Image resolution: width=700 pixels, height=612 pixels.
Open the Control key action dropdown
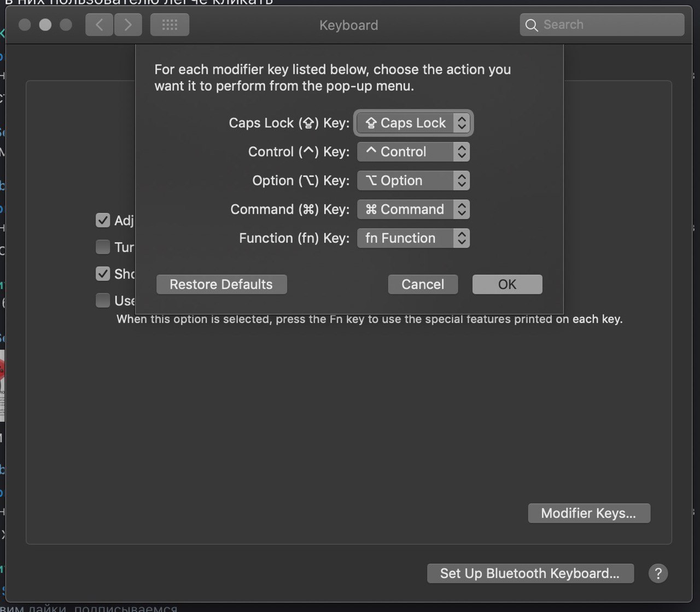pyautogui.click(x=413, y=152)
